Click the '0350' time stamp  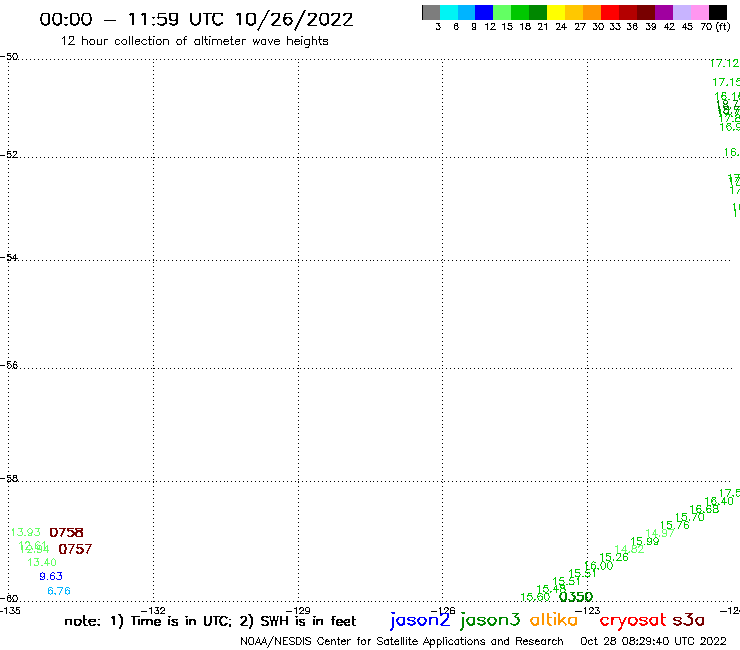(576, 597)
